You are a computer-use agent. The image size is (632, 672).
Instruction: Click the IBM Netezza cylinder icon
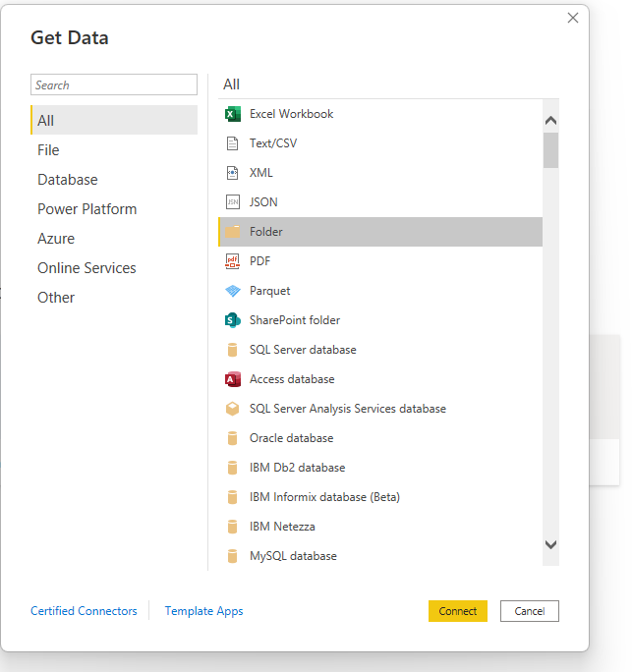point(232,527)
